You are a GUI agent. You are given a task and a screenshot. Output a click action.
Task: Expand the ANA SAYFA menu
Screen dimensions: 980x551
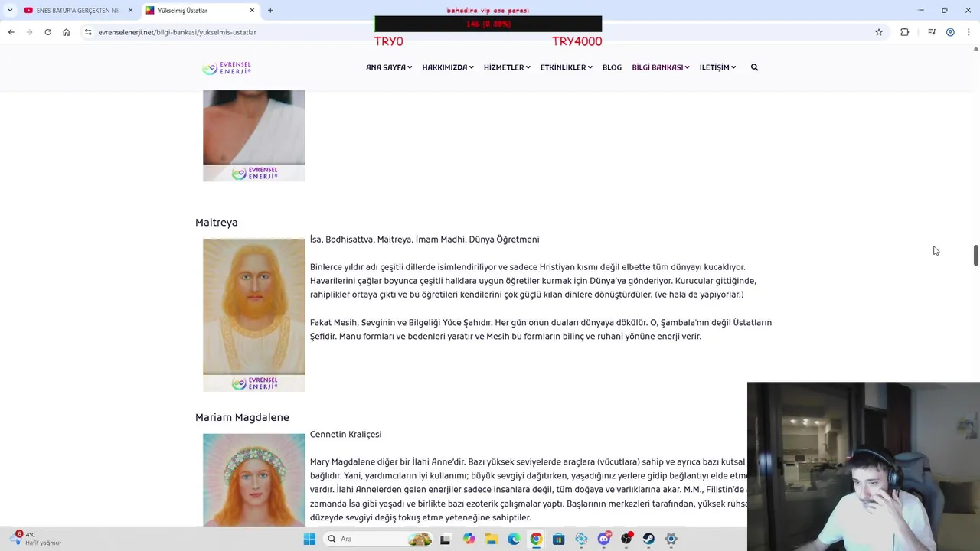(389, 67)
